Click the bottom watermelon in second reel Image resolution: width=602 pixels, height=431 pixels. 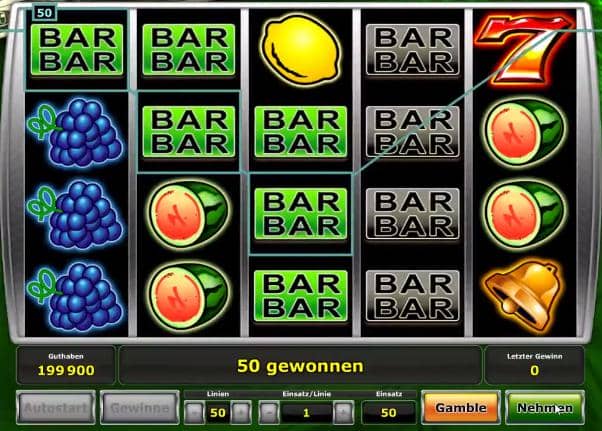(x=188, y=296)
